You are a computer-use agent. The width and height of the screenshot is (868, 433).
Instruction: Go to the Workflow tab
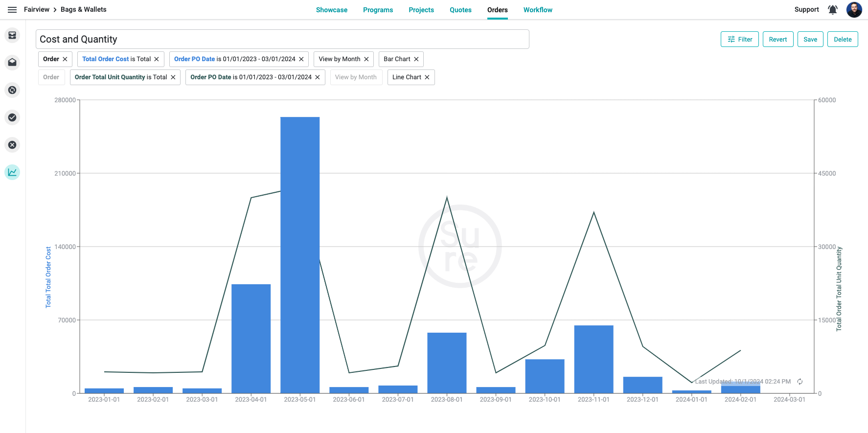(538, 10)
